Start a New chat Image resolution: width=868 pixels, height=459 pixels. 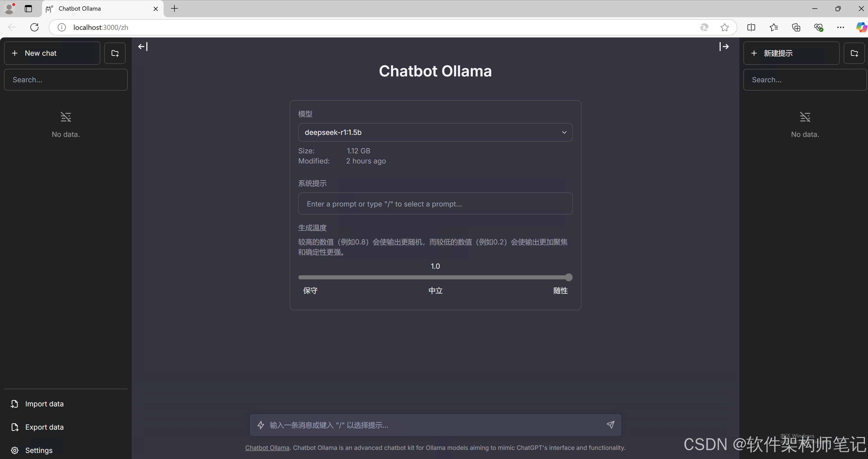point(52,53)
